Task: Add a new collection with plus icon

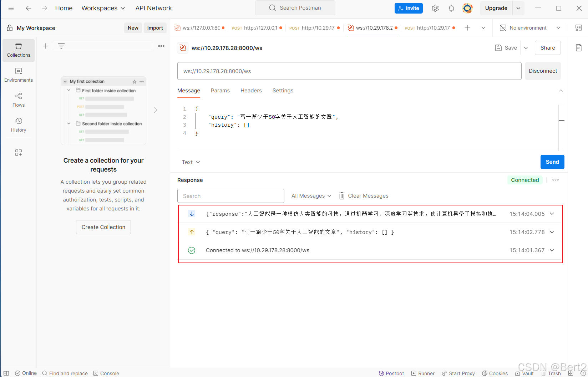Action: pos(46,46)
